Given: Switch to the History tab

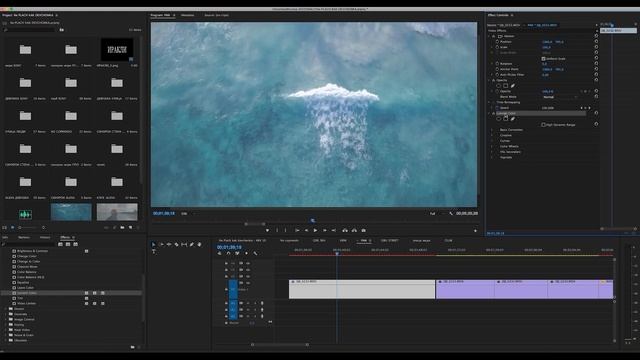Looking at the screenshot, I should coord(45,237).
